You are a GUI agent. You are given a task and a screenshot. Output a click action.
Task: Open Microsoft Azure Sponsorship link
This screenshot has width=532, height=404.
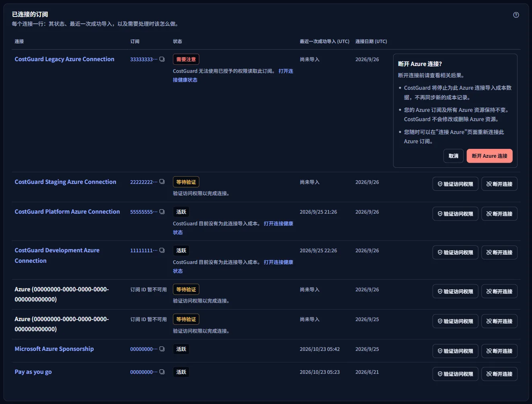(x=54, y=349)
